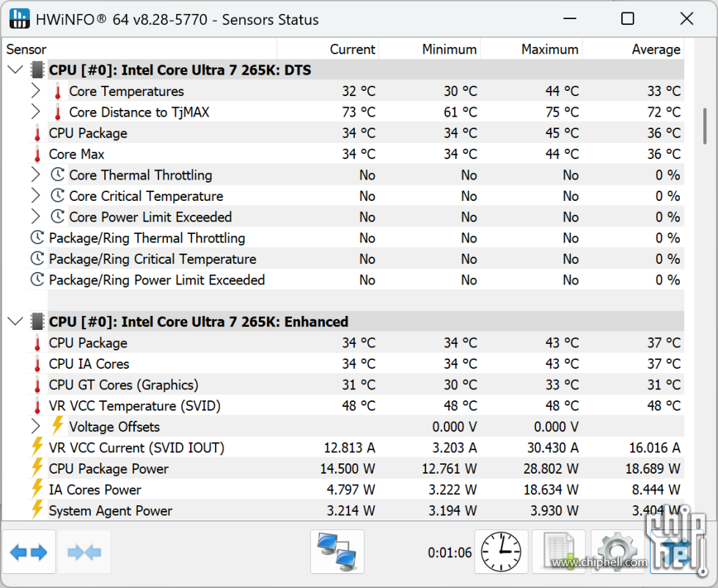
Task: Click clock icon beside Core Thermal Throttling
Action: click(57, 174)
